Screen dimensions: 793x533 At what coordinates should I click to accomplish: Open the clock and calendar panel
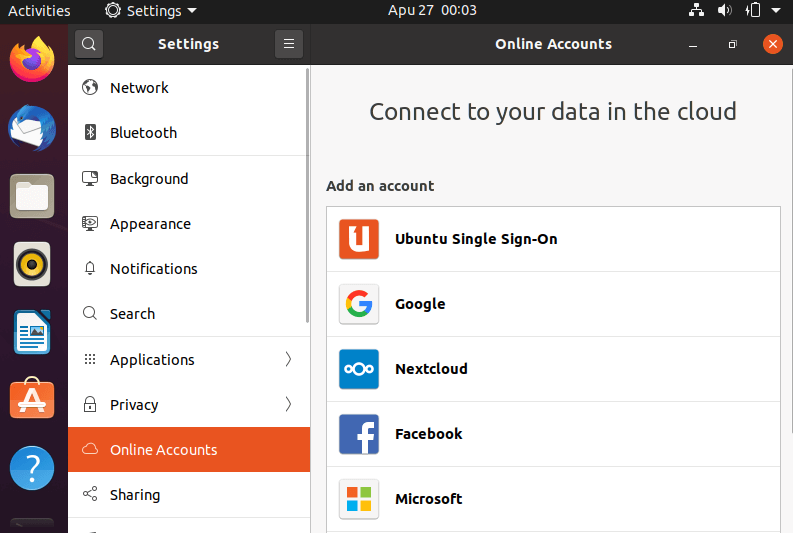(432, 11)
